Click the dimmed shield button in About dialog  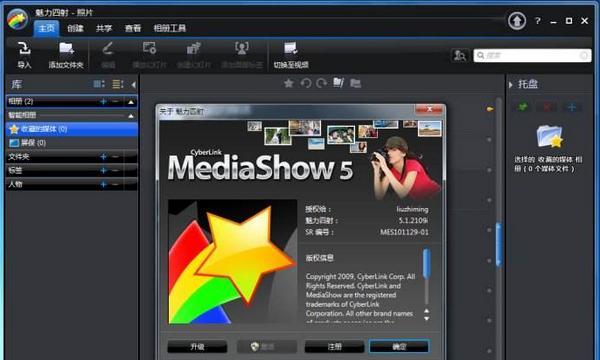pyautogui.click(x=267, y=347)
